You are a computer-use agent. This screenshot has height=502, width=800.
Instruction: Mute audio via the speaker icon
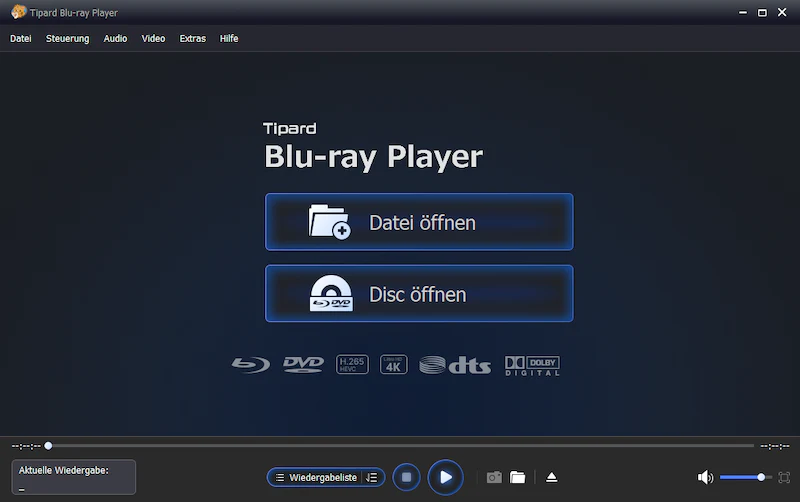pyautogui.click(x=705, y=478)
